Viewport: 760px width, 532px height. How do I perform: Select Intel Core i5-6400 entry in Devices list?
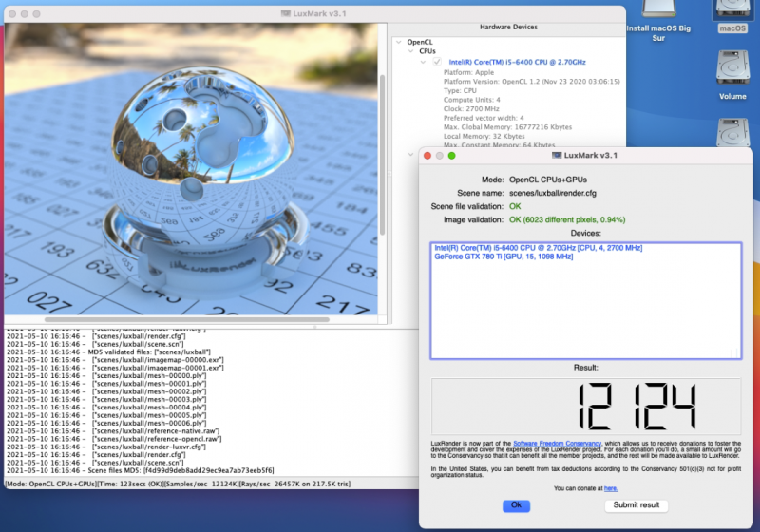pyautogui.click(x=538, y=248)
